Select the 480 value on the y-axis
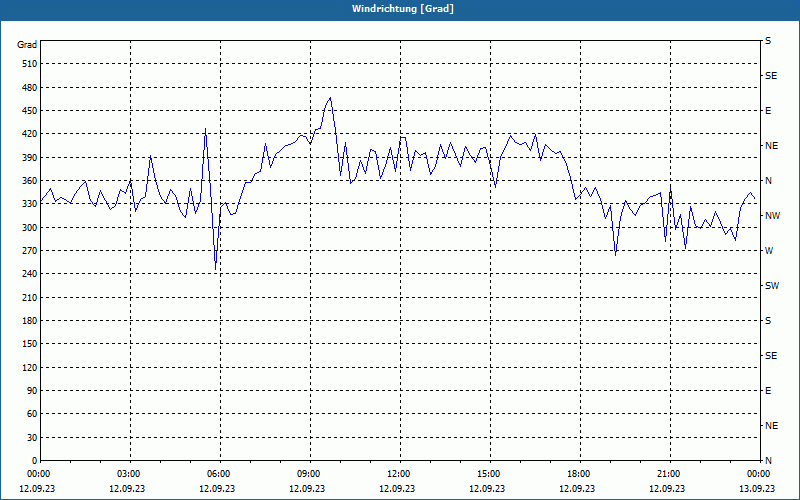The width and height of the screenshot is (800, 500). (x=30, y=87)
